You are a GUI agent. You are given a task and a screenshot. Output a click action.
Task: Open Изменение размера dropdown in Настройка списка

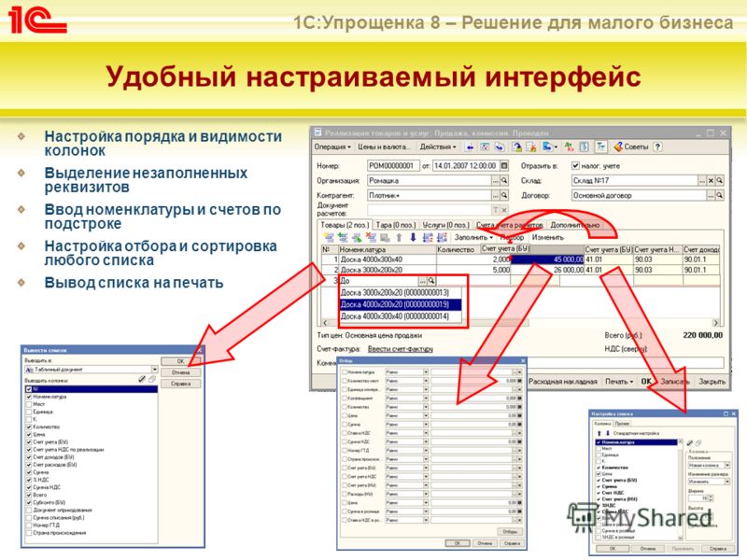point(727,482)
